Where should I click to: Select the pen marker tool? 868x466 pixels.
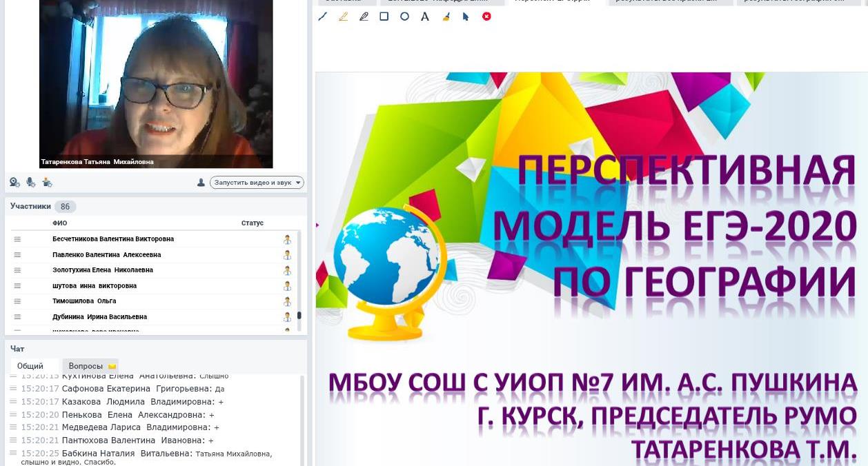tap(364, 17)
